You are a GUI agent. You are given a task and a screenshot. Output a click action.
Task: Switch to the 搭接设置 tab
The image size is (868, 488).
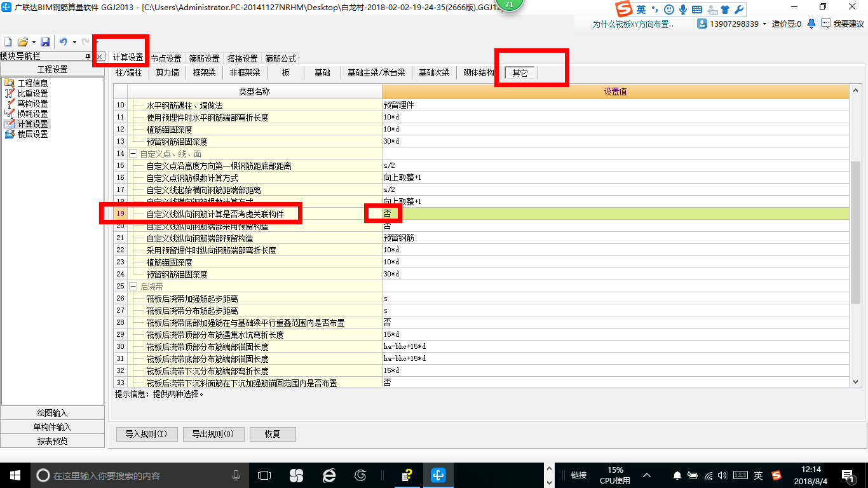(242, 58)
